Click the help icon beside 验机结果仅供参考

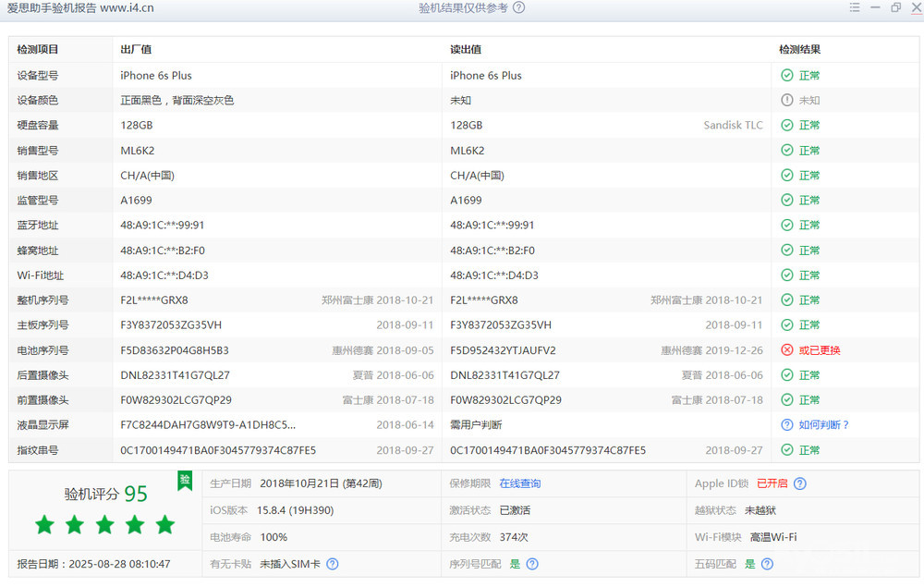[x=519, y=8]
